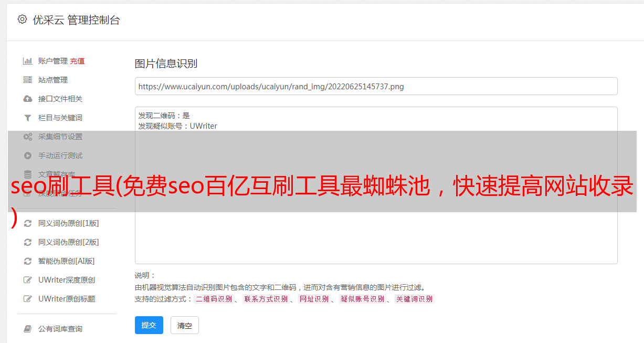This screenshot has height=343, width=644.
Task: Click inside the recognition result text area
Action: pos(376,185)
